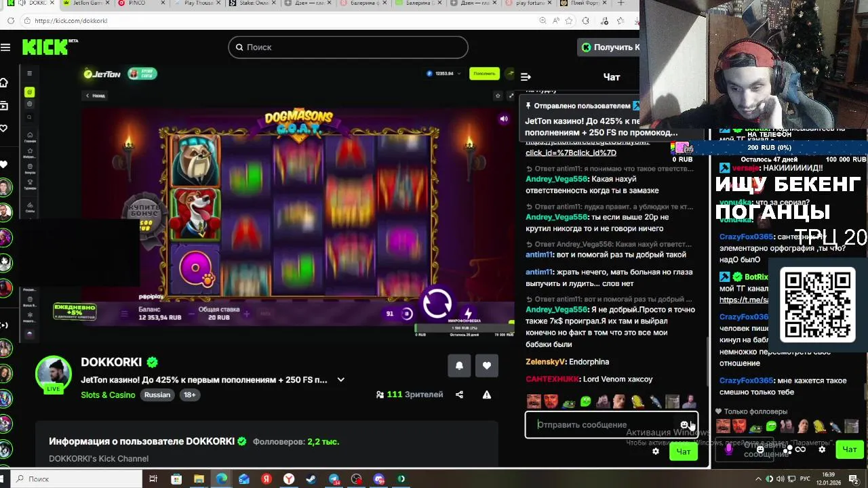Open Yandex Browser from the taskbar
Screen dimensions: 868x488
coord(289,479)
